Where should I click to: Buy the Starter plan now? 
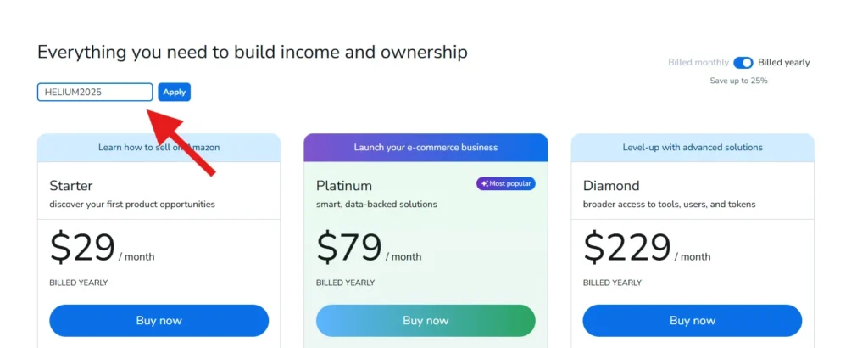point(159,320)
